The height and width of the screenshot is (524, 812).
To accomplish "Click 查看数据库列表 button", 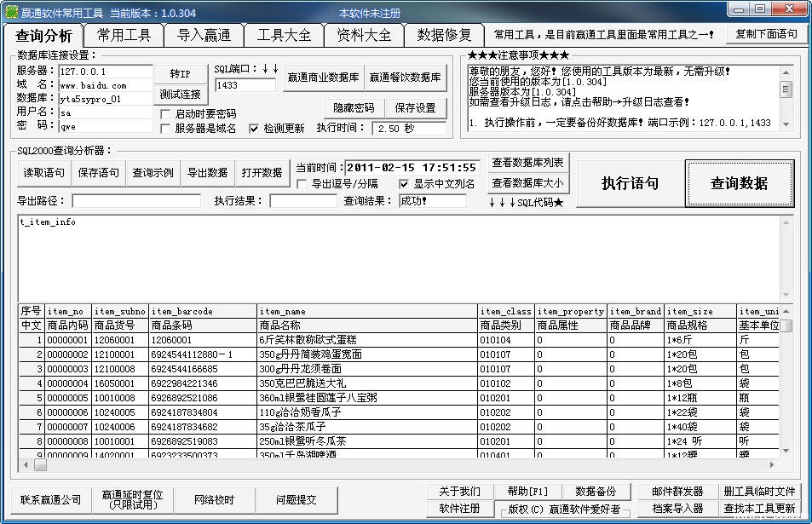I will pyautogui.click(x=527, y=163).
